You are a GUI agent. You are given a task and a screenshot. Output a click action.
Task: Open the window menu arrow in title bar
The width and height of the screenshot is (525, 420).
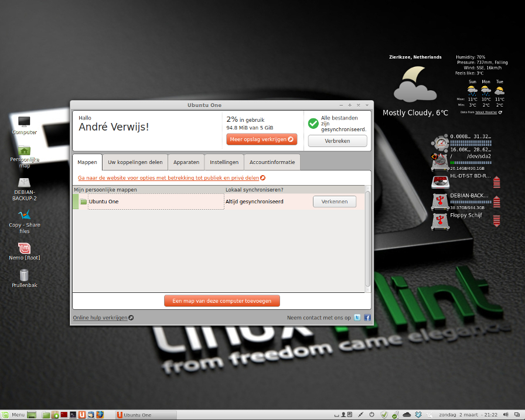pos(367,105)
